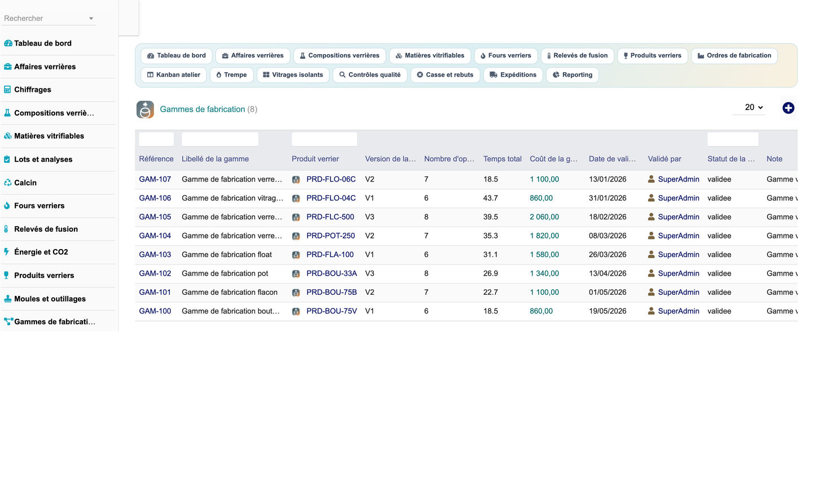The width and height of the screenshot is (815, 504).
Task: Open the Trempe tab
Action: pos(232,75)
